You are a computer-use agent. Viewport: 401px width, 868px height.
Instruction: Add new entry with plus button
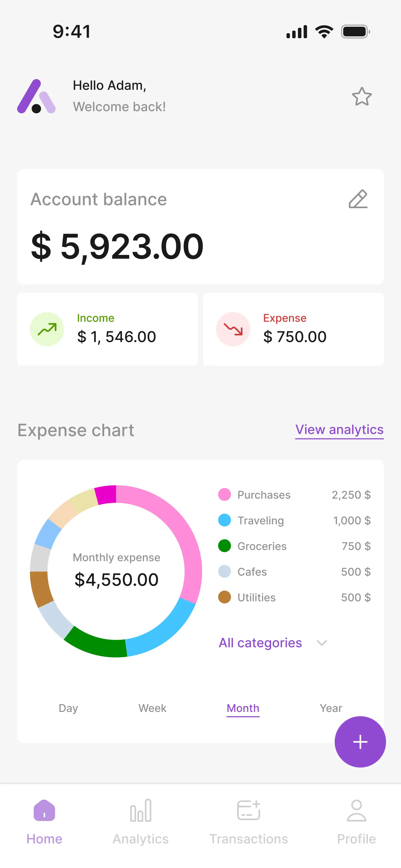360,742
